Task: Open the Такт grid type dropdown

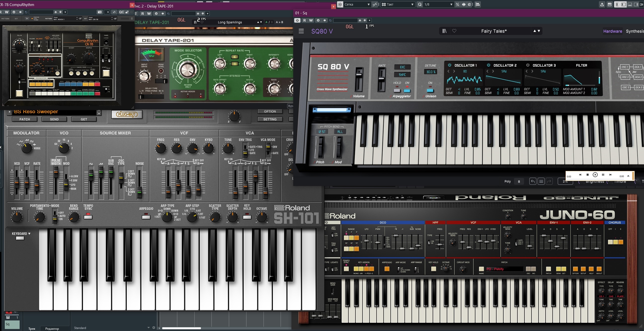Action: coord(398,4)
